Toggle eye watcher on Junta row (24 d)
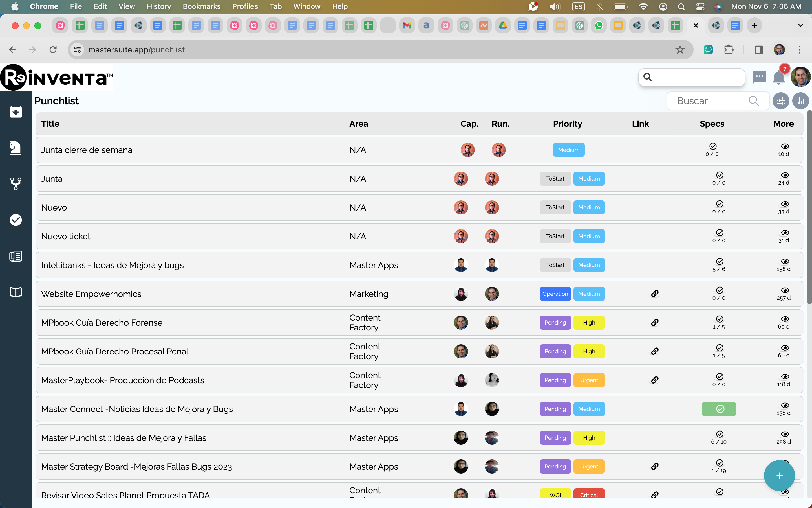This screenshot has width=812, height=508. click(785, 175)
